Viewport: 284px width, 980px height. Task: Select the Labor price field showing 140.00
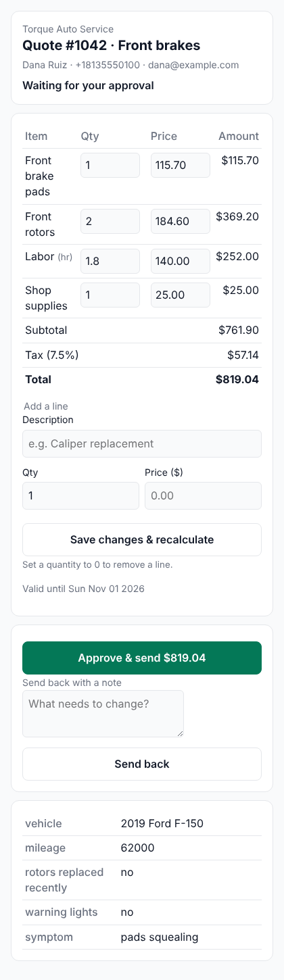pyautogui.click(x=181, y=261)
